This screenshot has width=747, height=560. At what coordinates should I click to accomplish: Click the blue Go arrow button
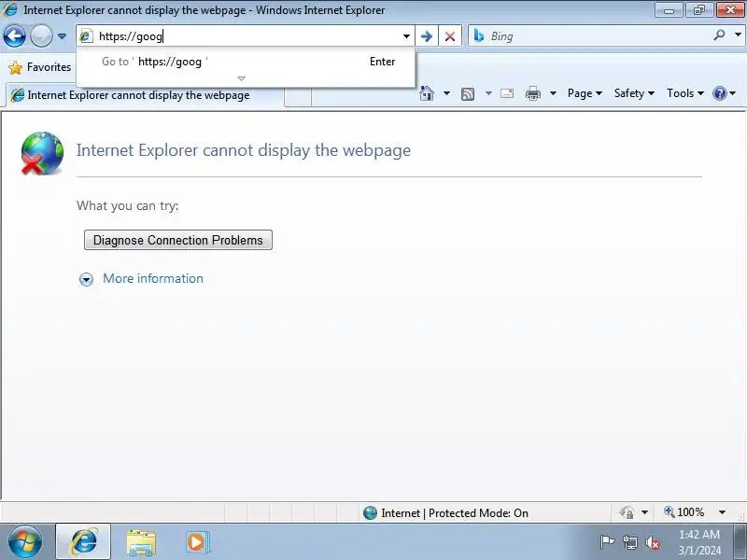[x=427, y=36]
